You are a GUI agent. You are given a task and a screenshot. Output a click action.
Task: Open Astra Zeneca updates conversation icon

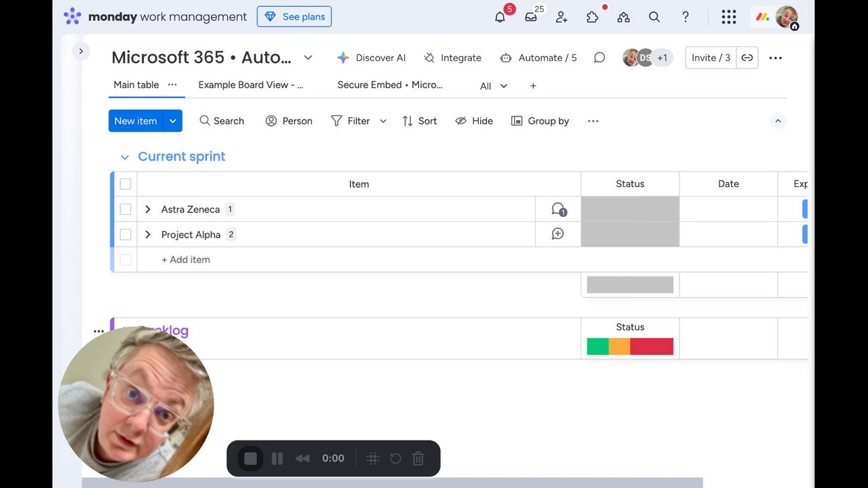coord(558,209)
